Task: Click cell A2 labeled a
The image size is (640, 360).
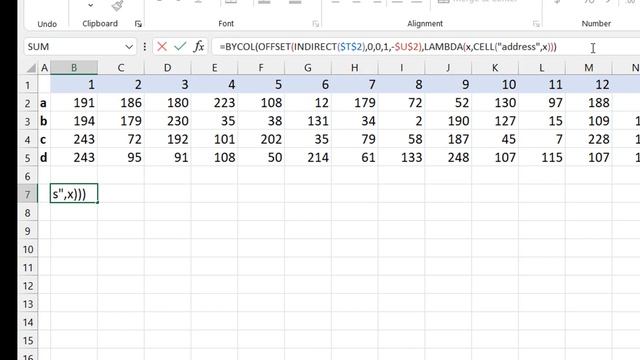Action: (x=44, y=103)
